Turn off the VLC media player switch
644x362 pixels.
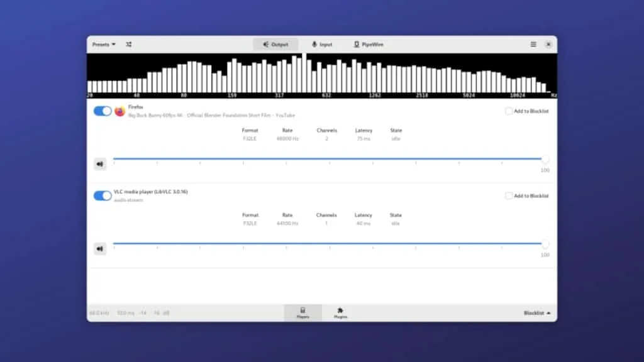coord(103,195)
